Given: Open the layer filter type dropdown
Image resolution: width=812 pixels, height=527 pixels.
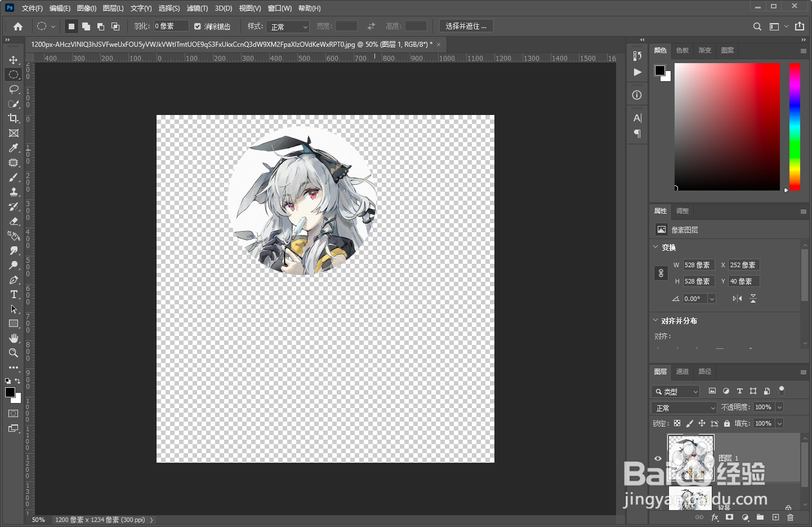Looking at the screenshot, I should tap(676, 391).
